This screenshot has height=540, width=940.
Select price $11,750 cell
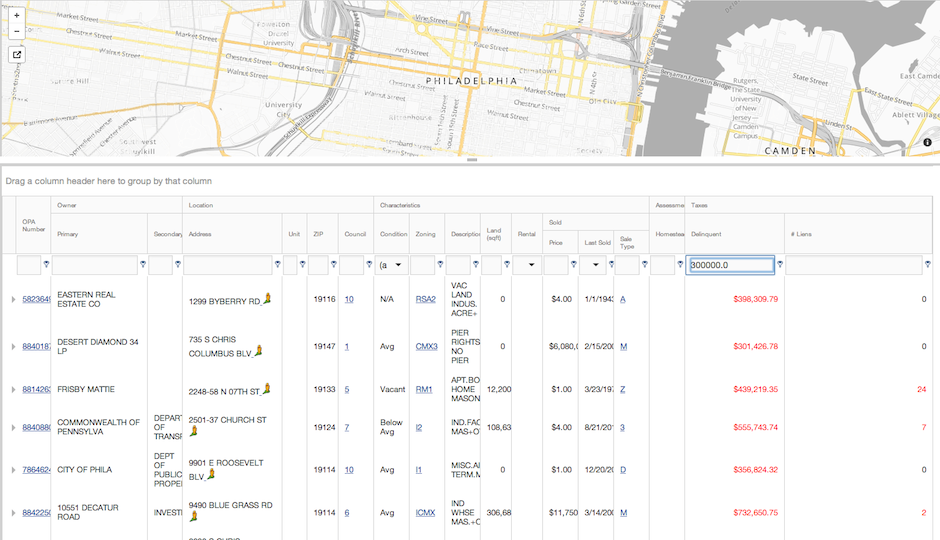click(563, 512)
